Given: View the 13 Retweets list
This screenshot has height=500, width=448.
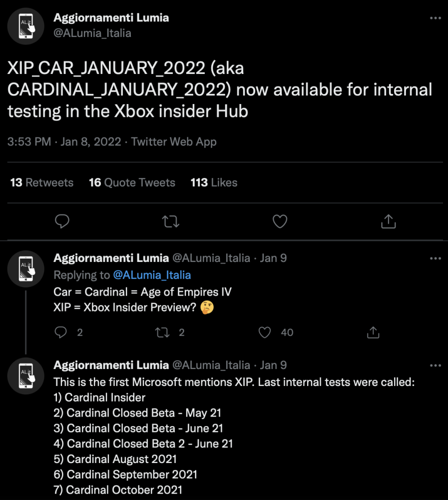Looking at the screenshot, I should [x=42, y=182].
